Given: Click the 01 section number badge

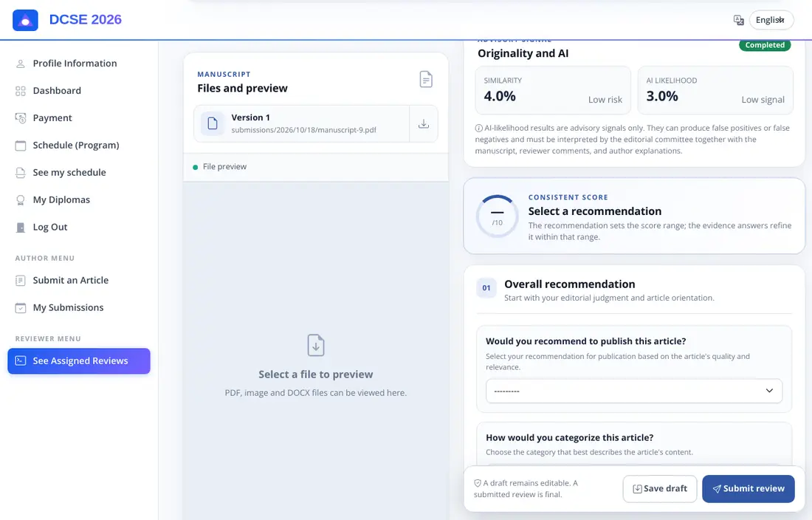Looking at the screenshot, I should (486, 288).
